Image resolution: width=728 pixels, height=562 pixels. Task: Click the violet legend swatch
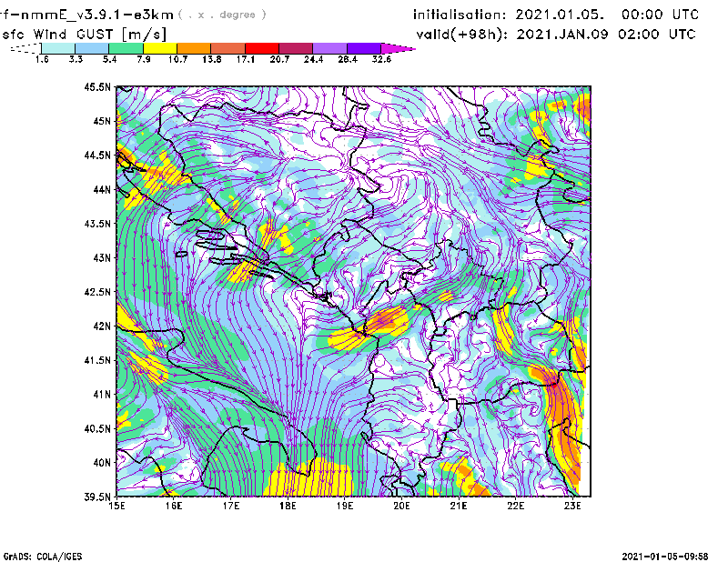(x=363, y=48)
